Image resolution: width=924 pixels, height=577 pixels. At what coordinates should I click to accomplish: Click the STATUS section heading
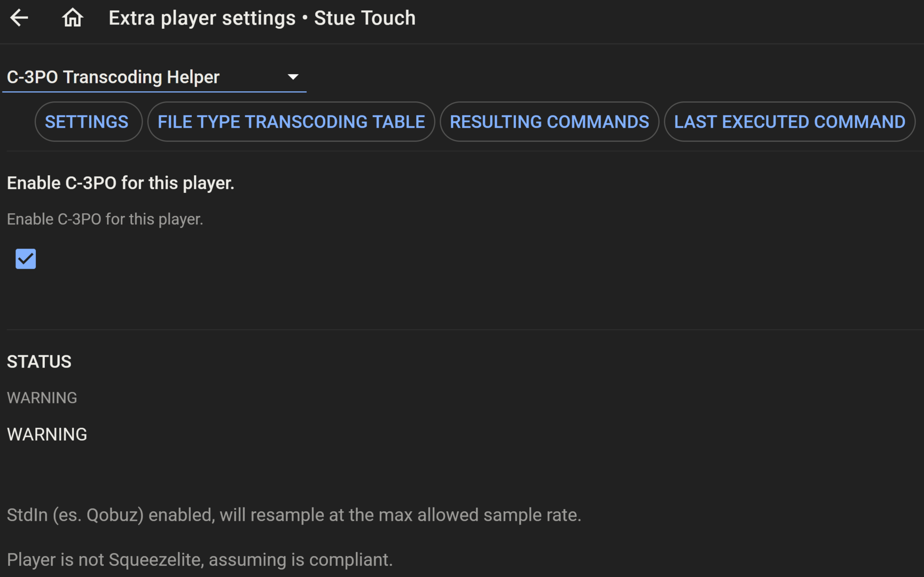(39, 362)
